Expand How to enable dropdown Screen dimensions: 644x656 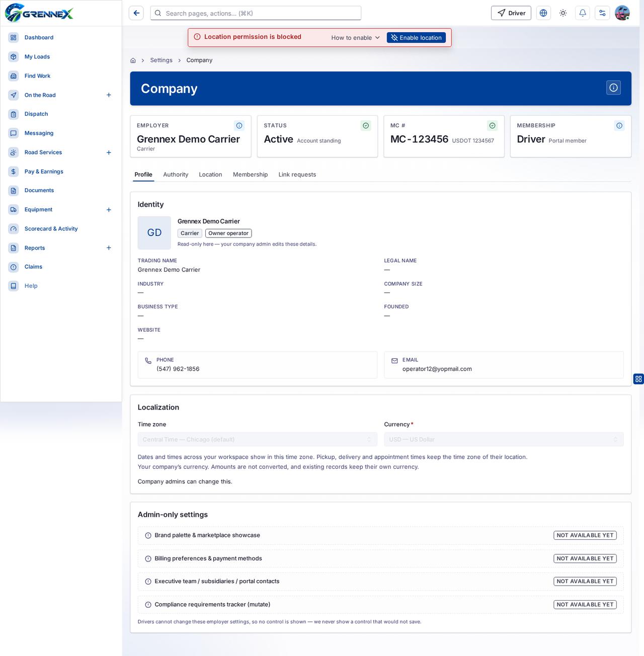tap(356, 38)
